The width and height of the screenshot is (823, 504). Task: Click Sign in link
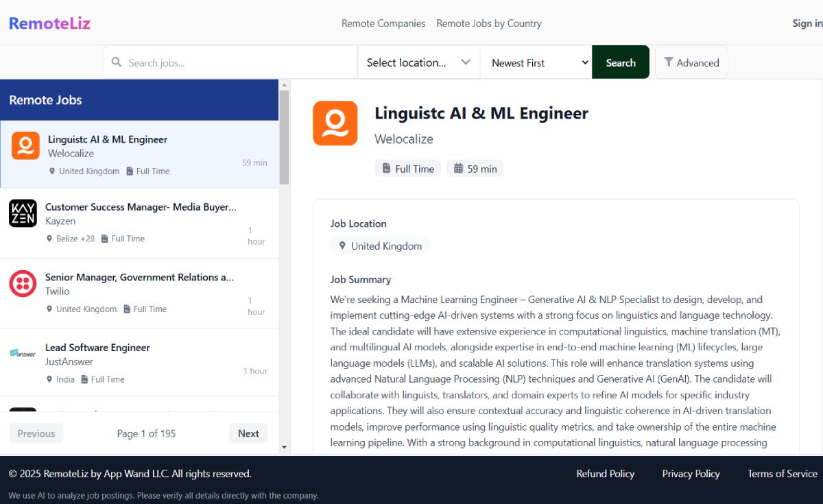(x=807, y=23)
